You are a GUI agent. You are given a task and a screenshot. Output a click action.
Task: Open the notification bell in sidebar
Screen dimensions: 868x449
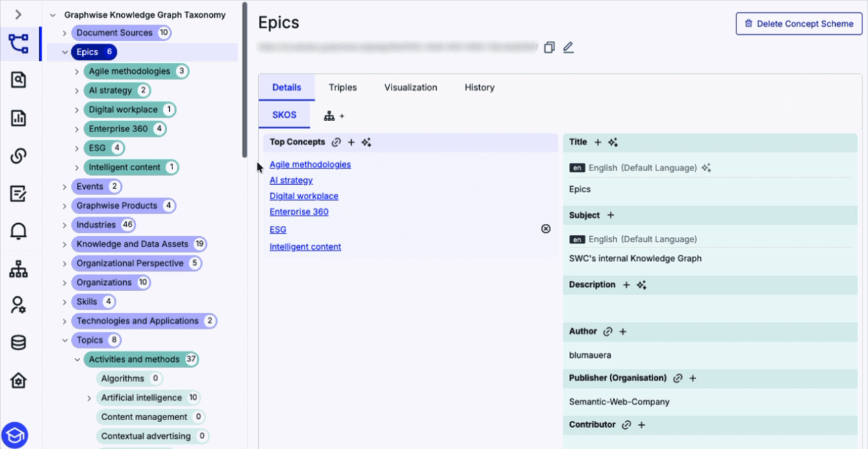click(18, 231)
